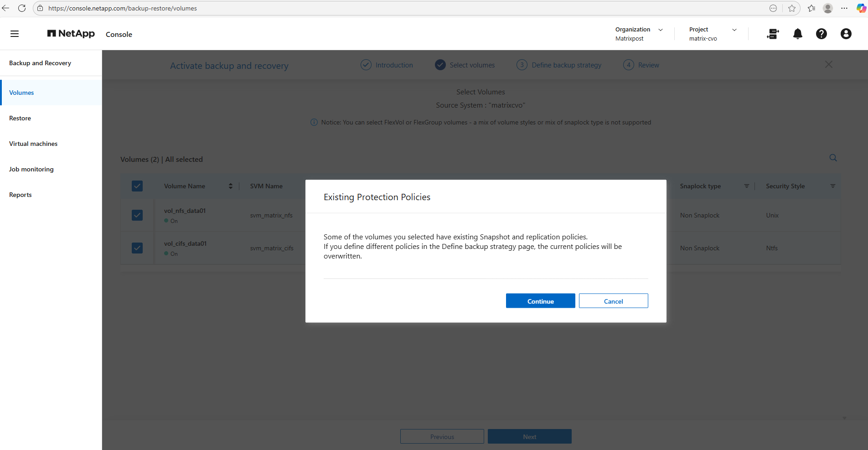
Task: Click Cancel in the policies dialog
Action: point(613,301)
